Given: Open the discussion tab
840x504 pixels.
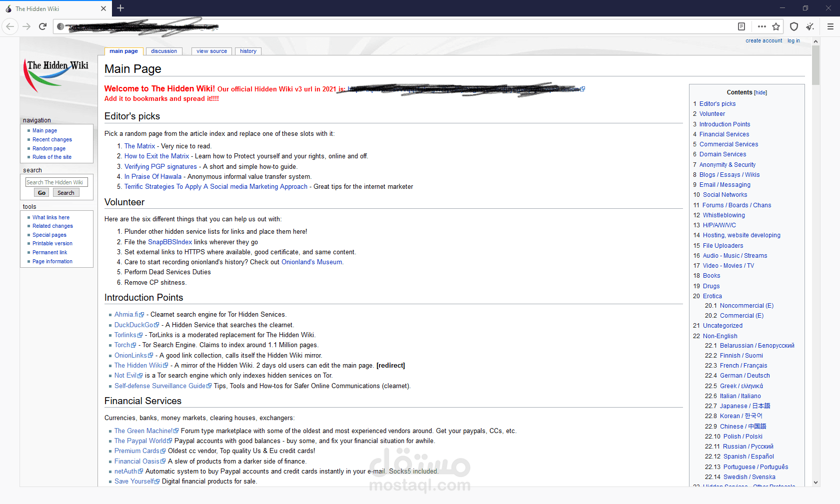Looking at the screenshot, I should coord(164,51).
